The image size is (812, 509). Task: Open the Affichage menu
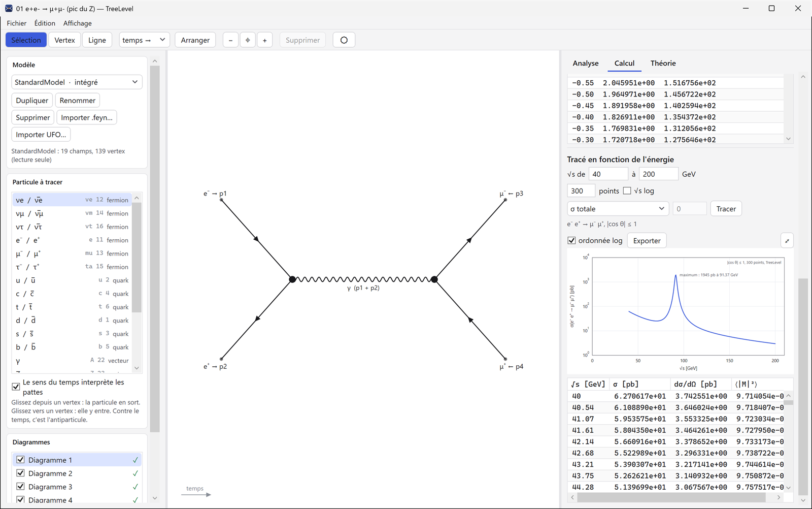tap(78, 23)
